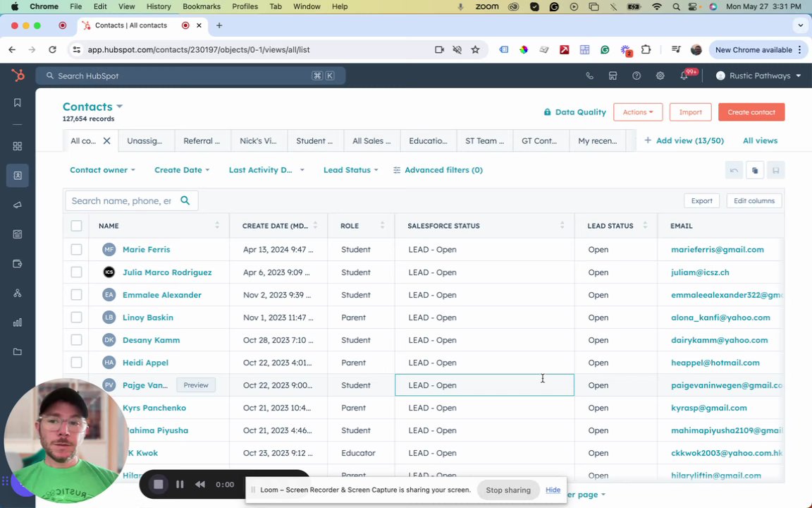Click Stop sharing in the Loom banner
Screen dimensions: 812x508
[508, 490]
